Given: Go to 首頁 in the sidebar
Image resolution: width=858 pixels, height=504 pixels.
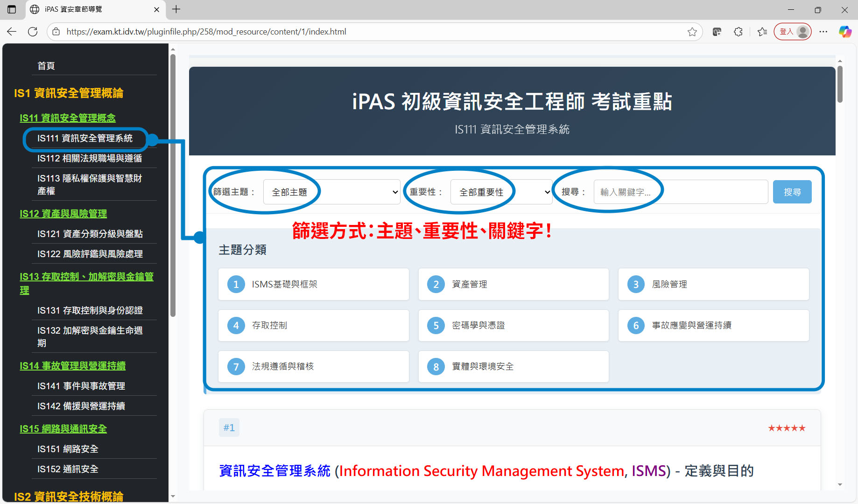Looking at the screenshot, I should (46, 66).
